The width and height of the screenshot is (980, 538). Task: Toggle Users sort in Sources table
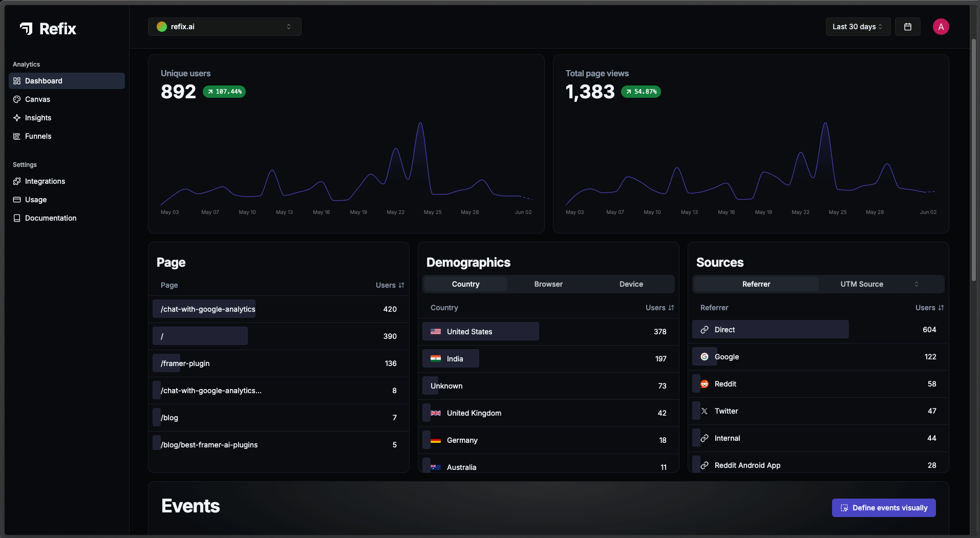[929, 308]
